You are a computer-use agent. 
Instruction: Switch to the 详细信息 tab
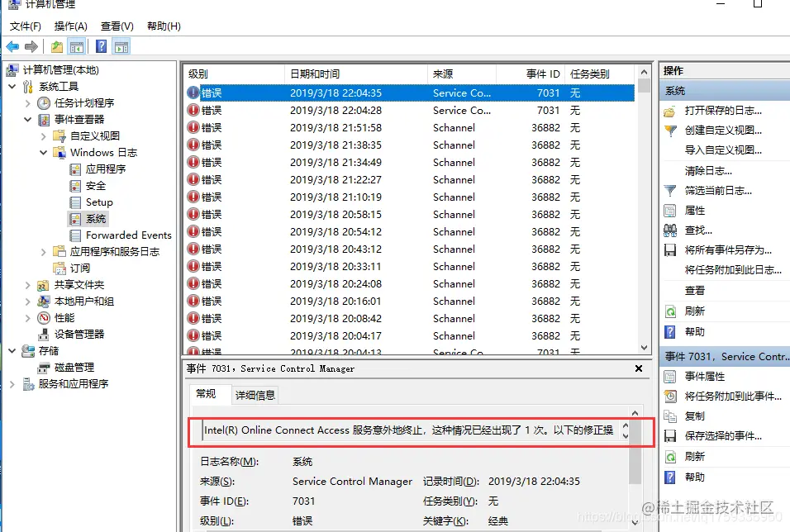pyautogui.click(x=255, y=396)
